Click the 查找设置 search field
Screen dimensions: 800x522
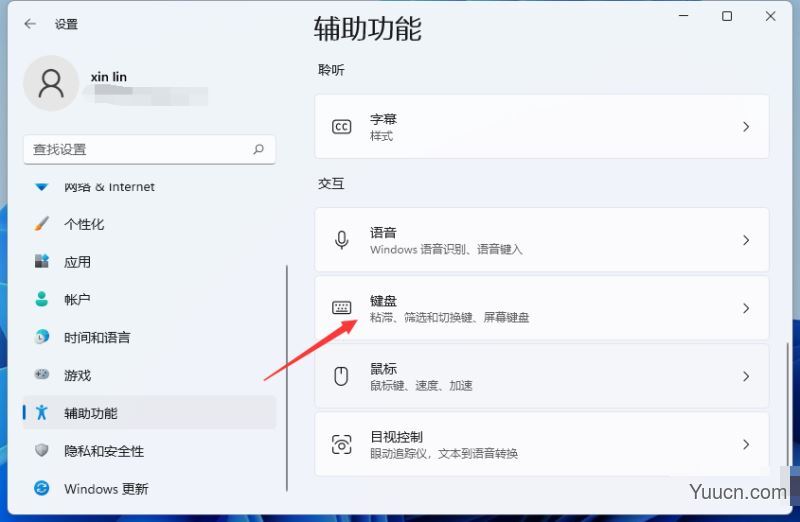point(149,150)
